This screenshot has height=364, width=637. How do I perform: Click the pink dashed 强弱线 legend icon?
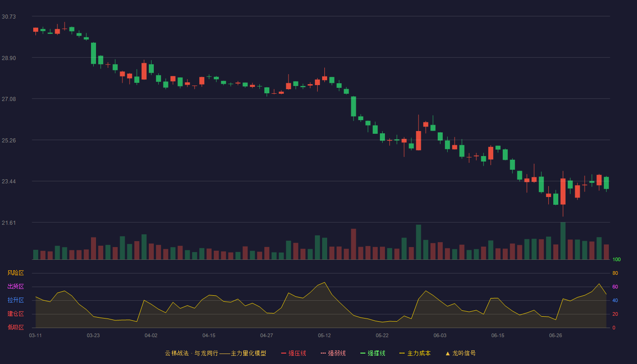323,353
